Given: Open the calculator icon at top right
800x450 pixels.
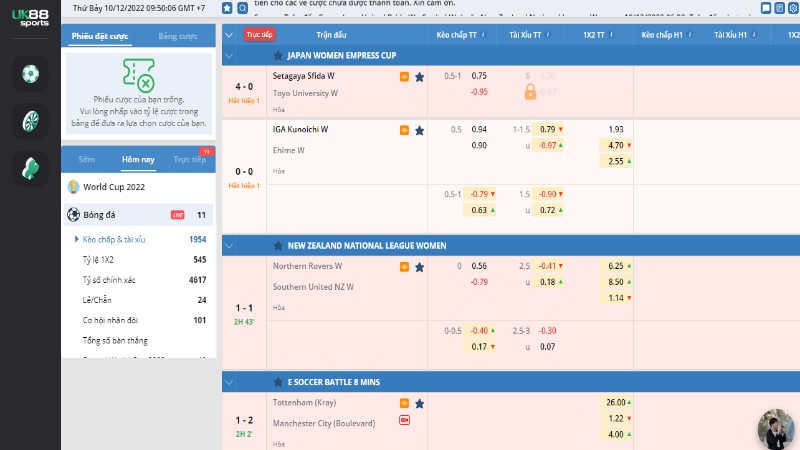Looking at the screenshot, I should click(x=780, y=8).
